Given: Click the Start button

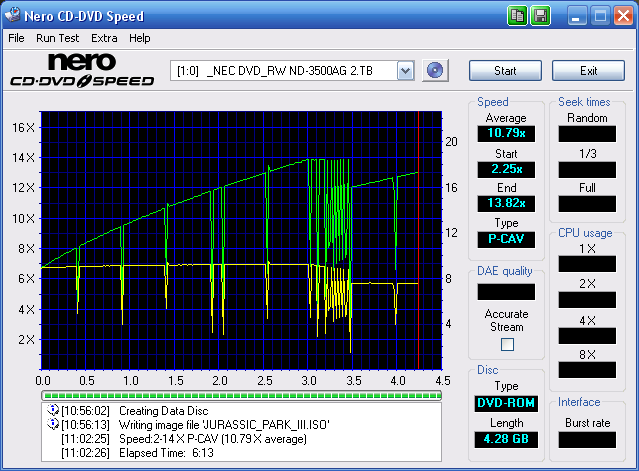Looking at the screenshot, I should (505, 71).
